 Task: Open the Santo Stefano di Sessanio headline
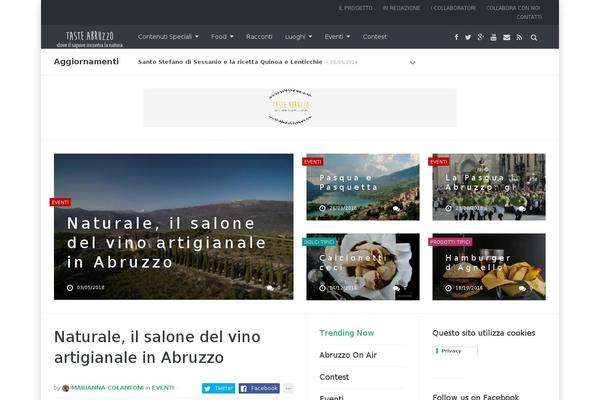pyautogui.click(x=230, y=62)
